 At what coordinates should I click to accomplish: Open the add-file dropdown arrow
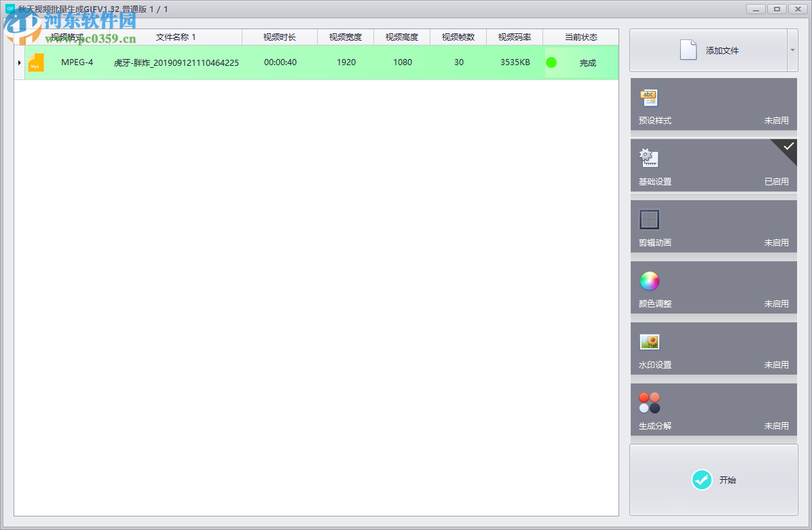tap(792, 50)
